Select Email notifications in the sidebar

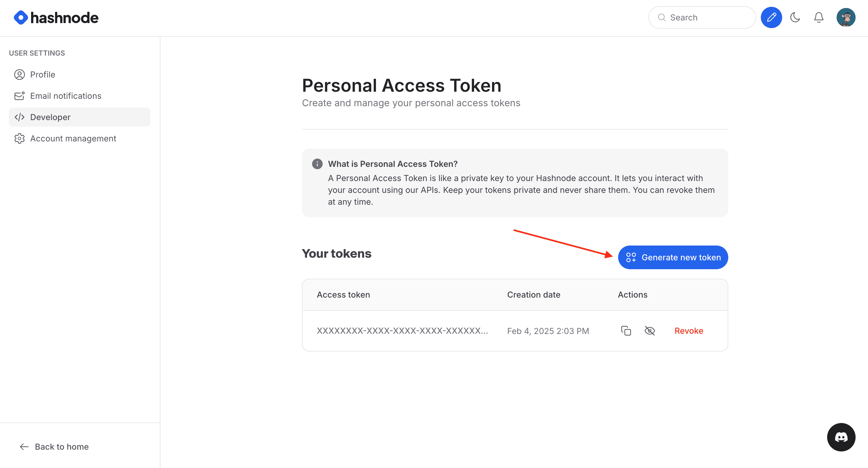[x=66, y=96]
